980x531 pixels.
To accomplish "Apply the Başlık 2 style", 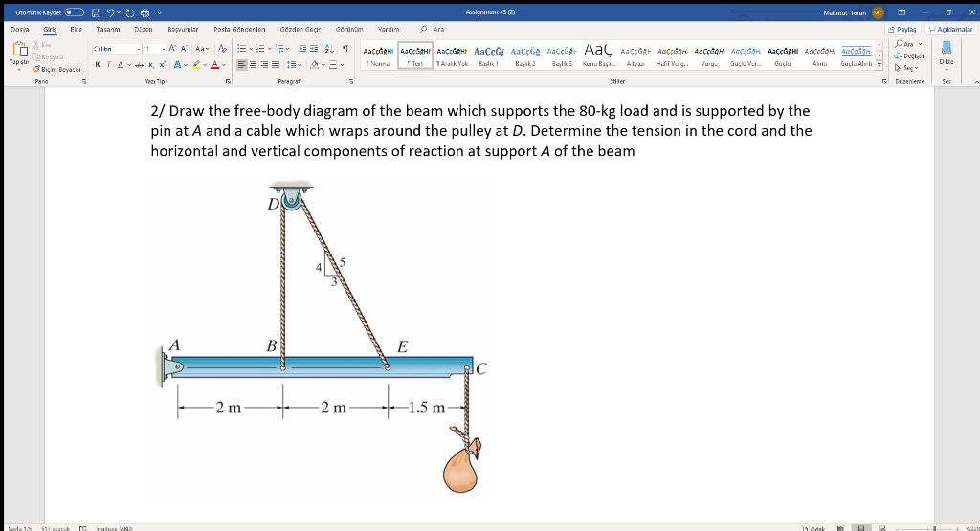I will tap(525, 56).
